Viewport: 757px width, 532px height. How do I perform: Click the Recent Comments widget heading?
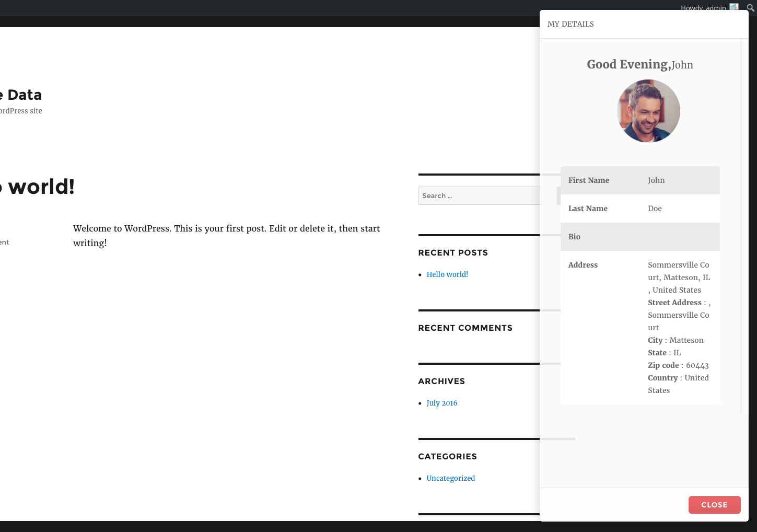point(465,328)
